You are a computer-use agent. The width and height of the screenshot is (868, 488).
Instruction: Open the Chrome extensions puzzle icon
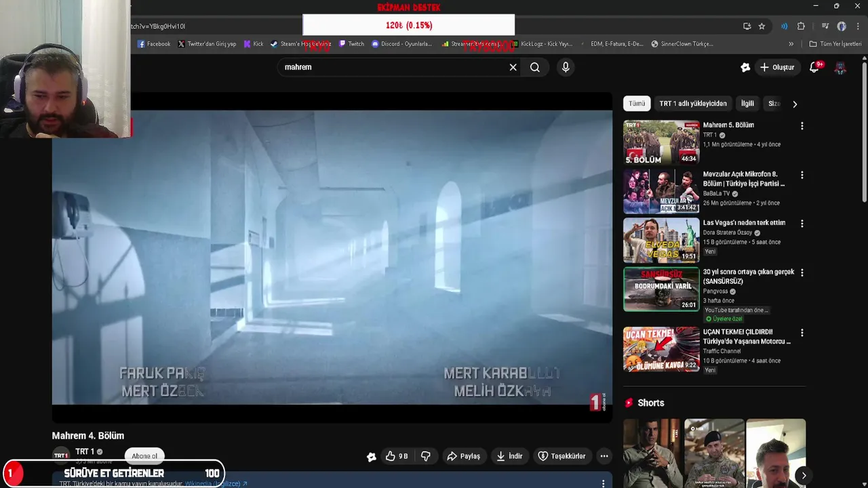[801, 26]
